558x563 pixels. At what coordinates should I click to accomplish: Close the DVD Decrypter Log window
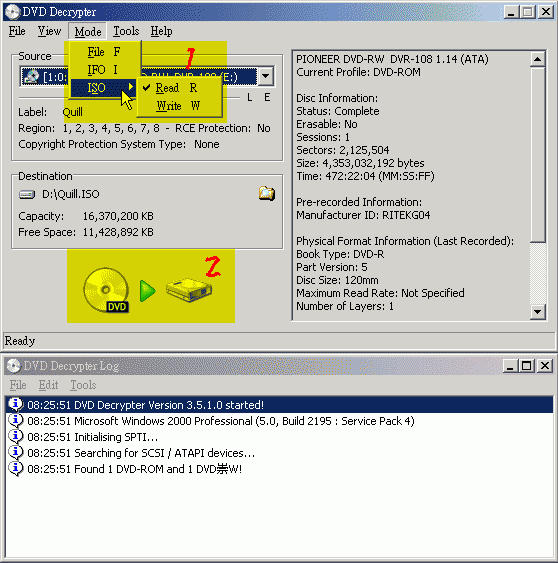pos(545,366)
